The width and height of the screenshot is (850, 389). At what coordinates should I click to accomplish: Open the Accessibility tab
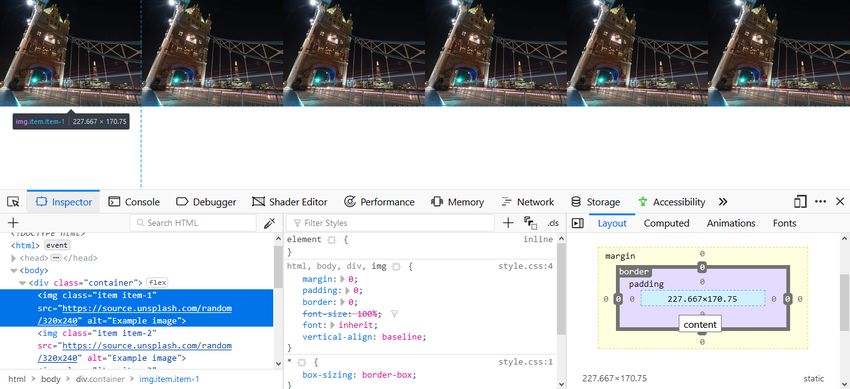click(x=672, y=202)
